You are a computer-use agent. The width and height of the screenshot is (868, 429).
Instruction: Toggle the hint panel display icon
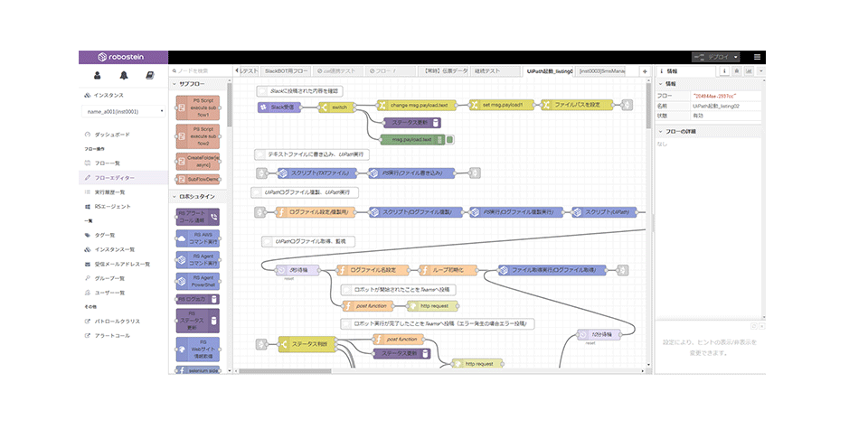(x=754, y=326)
